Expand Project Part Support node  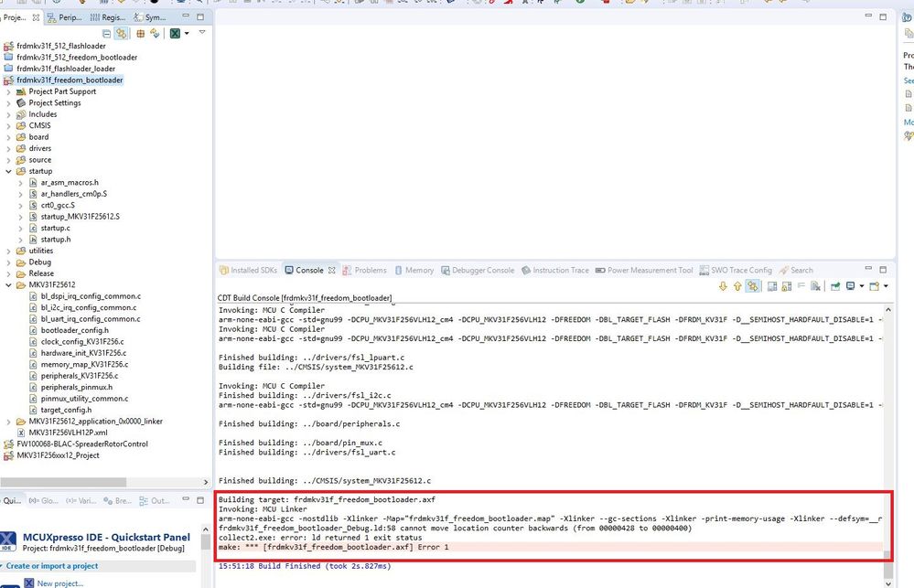tap(8, 91)
